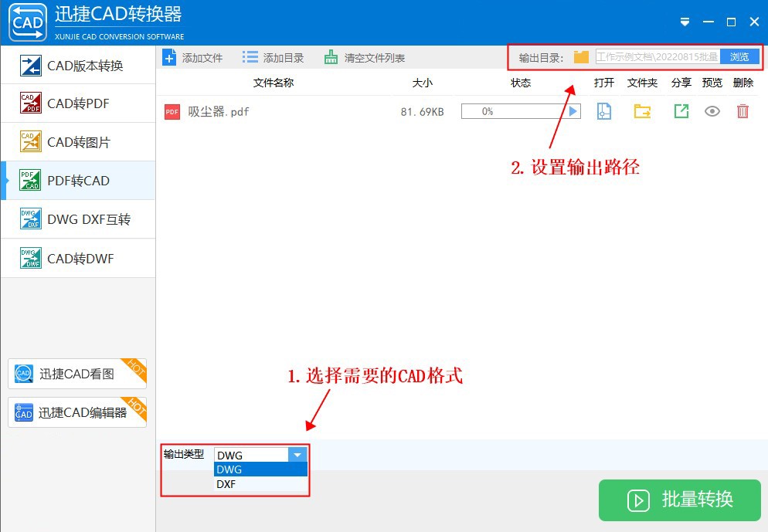点击输出目录路径输入框
Image resolution: width=768 pixels, height=532 pixels.
pyautogui.click(x=657, y=56)
